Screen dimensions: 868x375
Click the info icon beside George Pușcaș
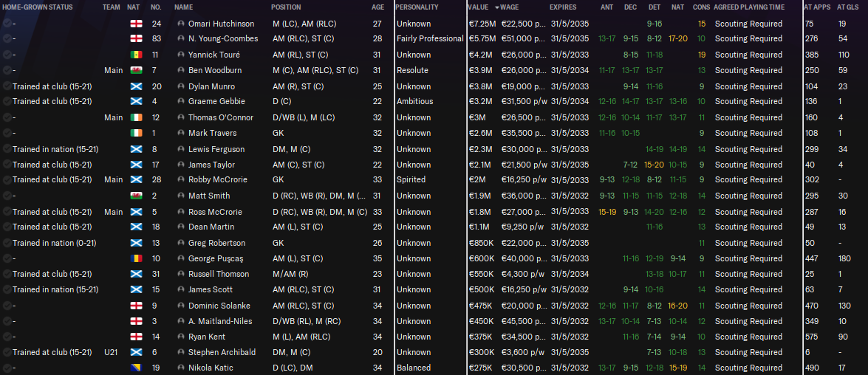180,258
